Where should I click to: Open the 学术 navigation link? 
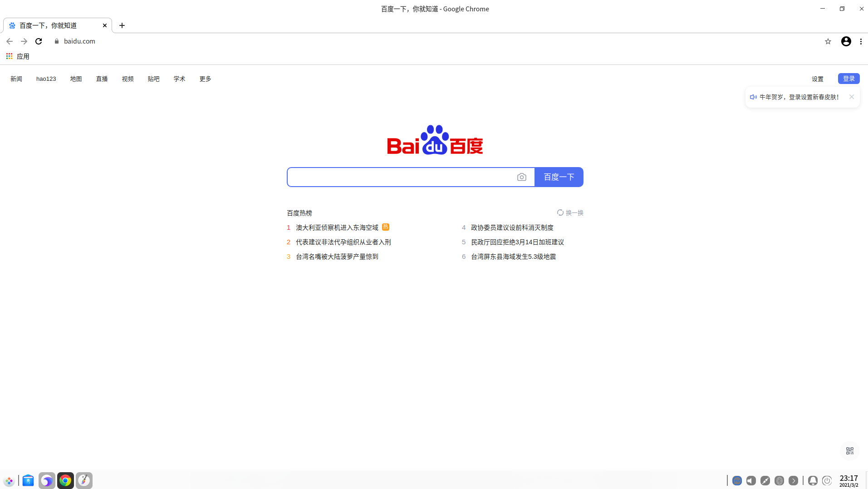[x=179, y=79]
